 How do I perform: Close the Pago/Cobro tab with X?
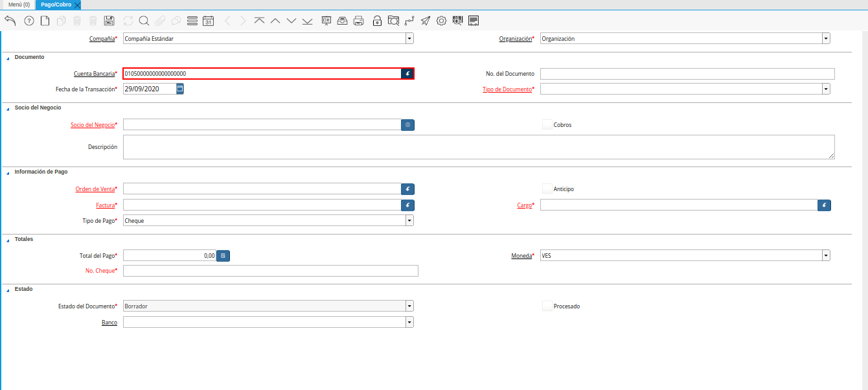(77, 5)
